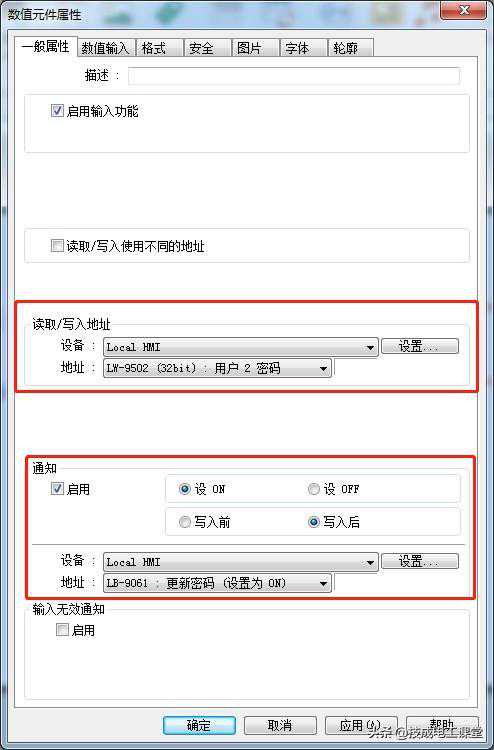Uncheck 启用输入功能 checkbox
The width and height of the screenshot is (494, 750).
[57, 111]
